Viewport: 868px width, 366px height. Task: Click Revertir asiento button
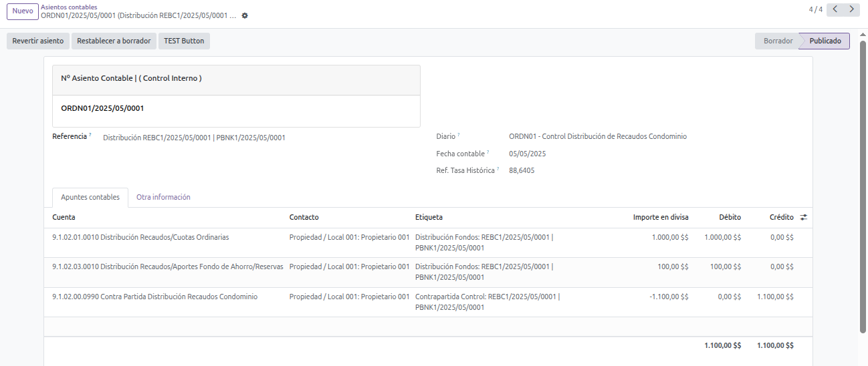point(38,41)
